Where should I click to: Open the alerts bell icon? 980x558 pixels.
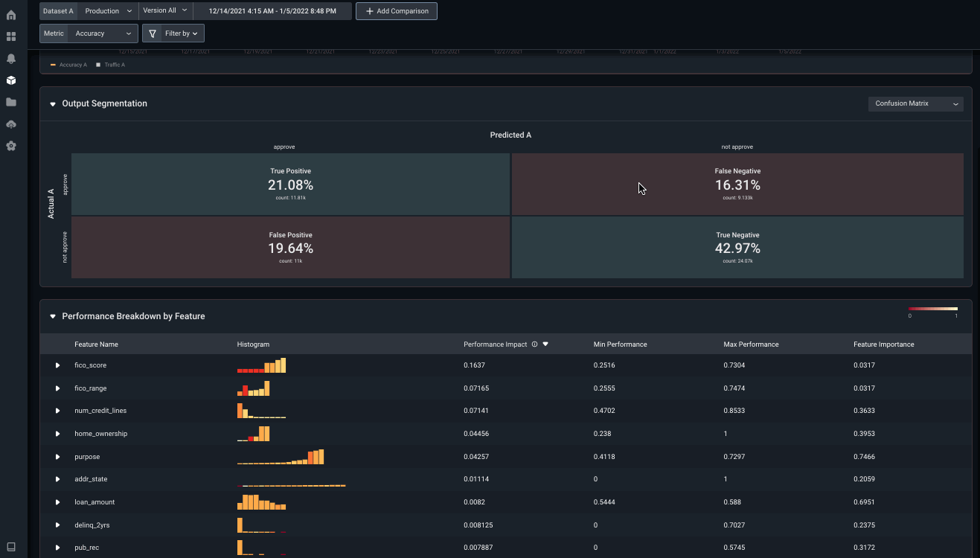11,58
